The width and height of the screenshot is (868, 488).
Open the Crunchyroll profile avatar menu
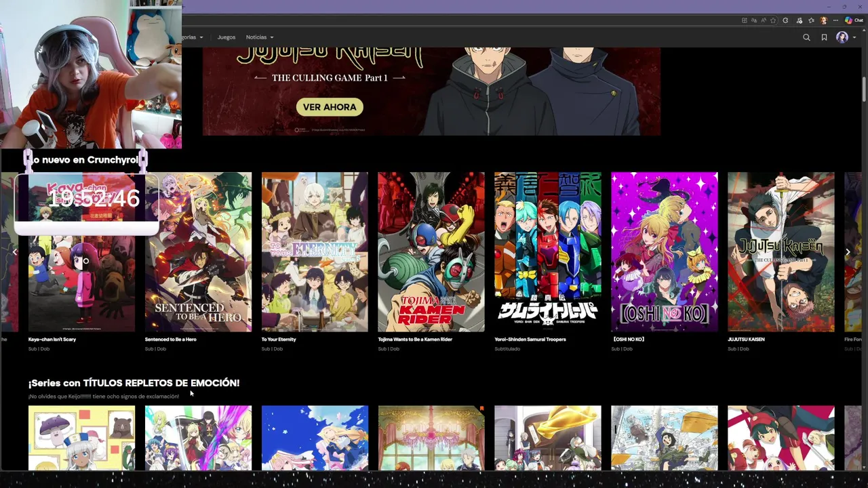(842, 37)
